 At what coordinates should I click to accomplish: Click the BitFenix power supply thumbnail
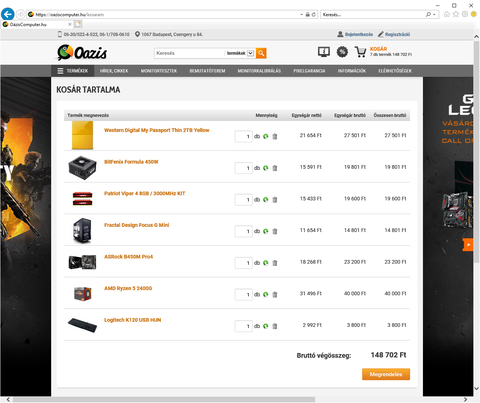(82, 168)
